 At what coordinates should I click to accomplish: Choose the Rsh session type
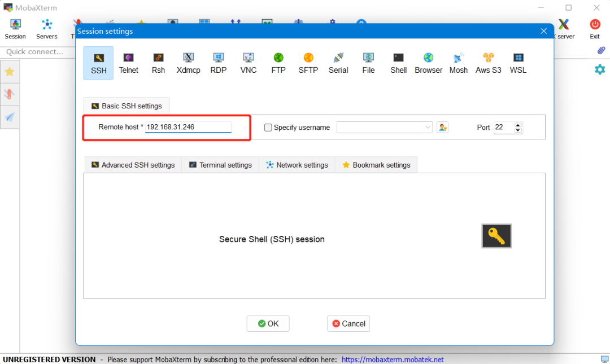tap(158, 63)
